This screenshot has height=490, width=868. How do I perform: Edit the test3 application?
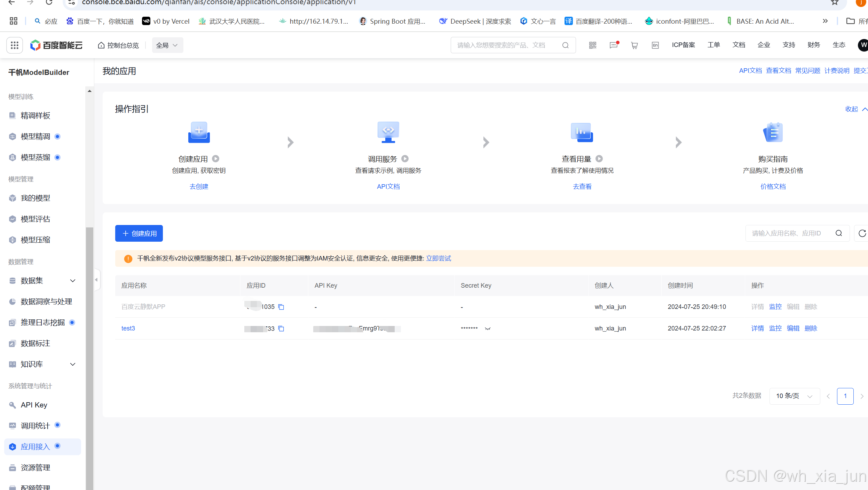tap(793, 328)
